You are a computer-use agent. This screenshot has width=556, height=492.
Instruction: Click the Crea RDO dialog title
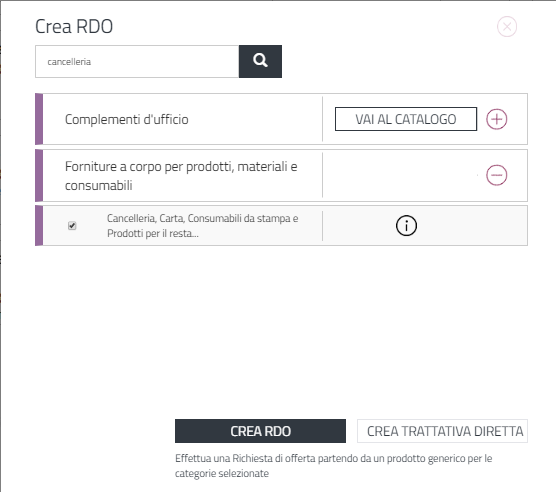(x=74, y=26)
